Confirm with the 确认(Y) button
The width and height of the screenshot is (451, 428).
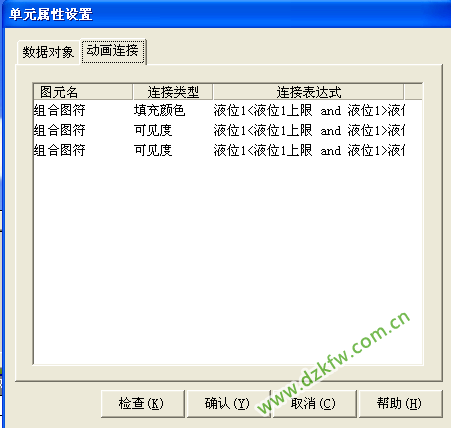(228, 404)
